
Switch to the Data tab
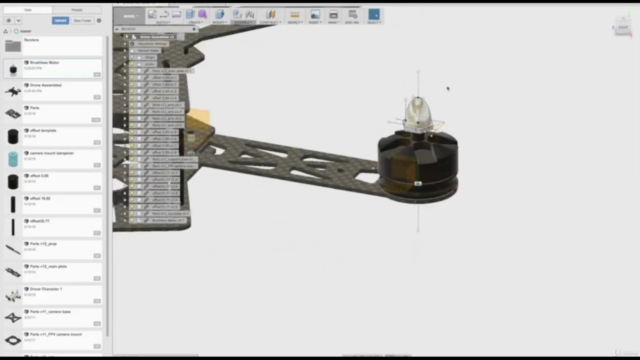pyautogui.click(x=27, y=10)
